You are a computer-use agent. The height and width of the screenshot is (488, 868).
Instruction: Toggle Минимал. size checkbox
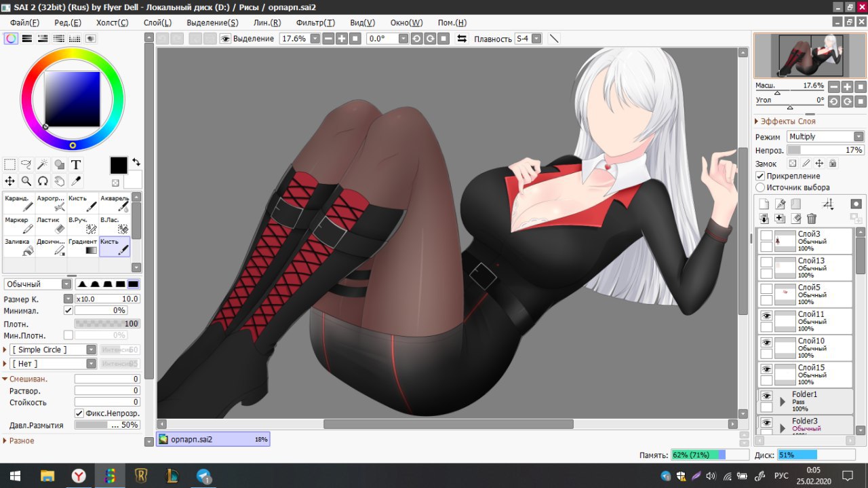[68, 310]
